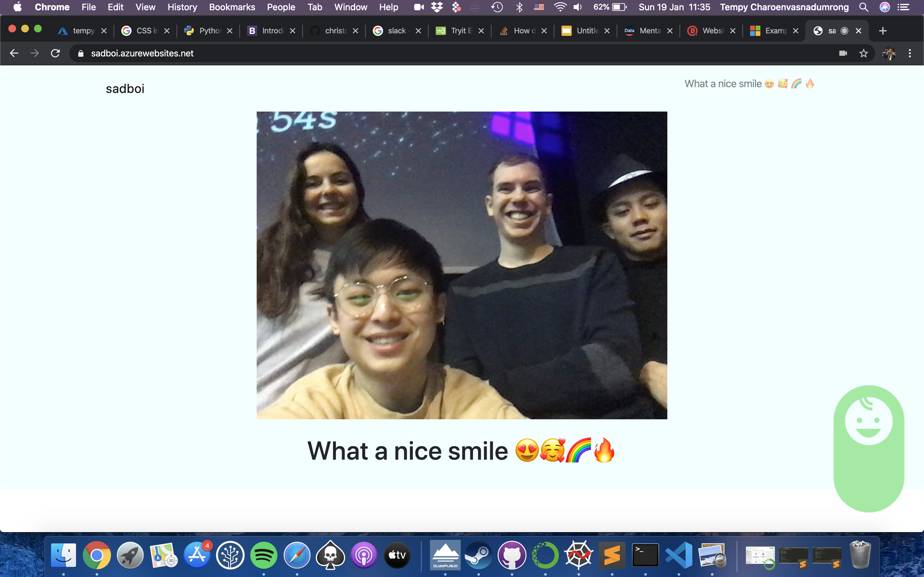Image resolution: width=924 pixels, height=577 pixels.
Task: Open the Chrome three-dot menu
Action: (910, 54)
